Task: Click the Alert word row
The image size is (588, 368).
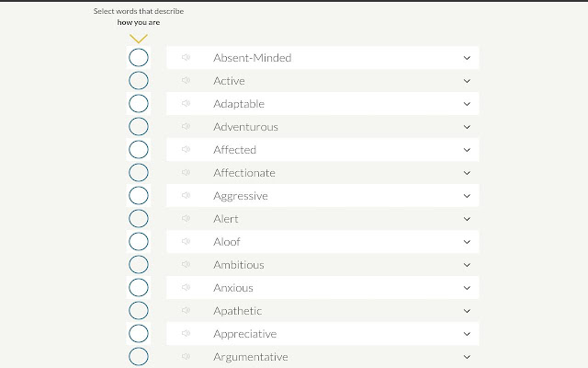Action: 322,219
